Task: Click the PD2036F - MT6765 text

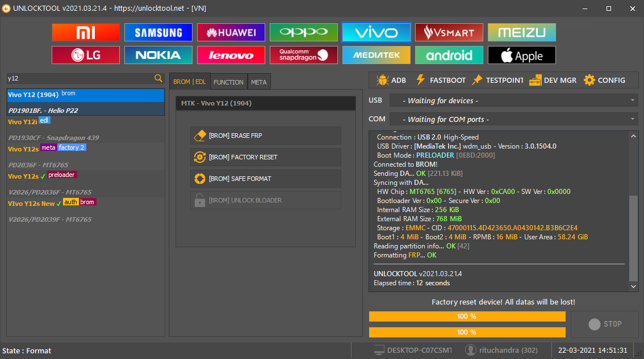Action: coord(38,165)
